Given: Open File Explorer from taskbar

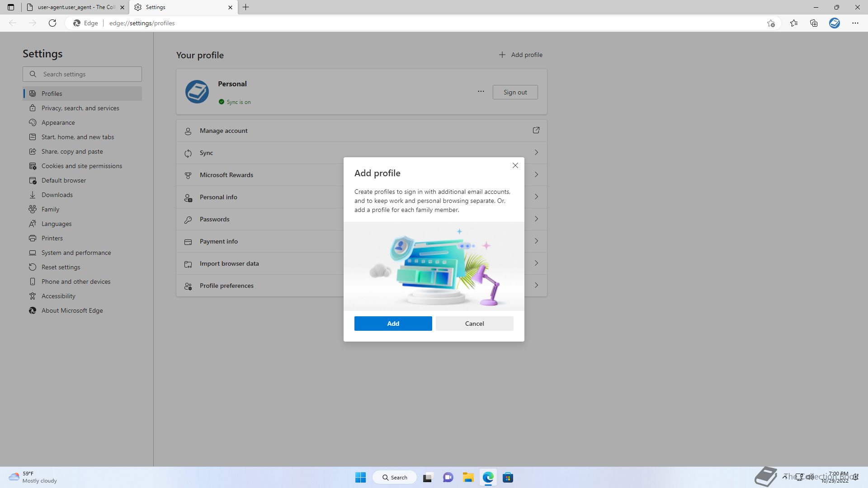Looking at the screenshot, I should coord(468,478).
